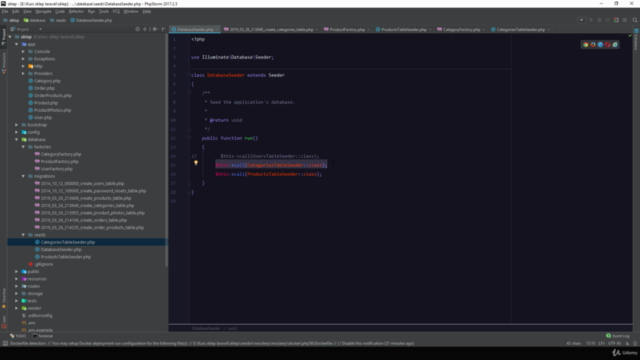The height and width of the screenshot is (360, 640).
Task: Click fold toggle at function run line
Action: tap(189, 138)
